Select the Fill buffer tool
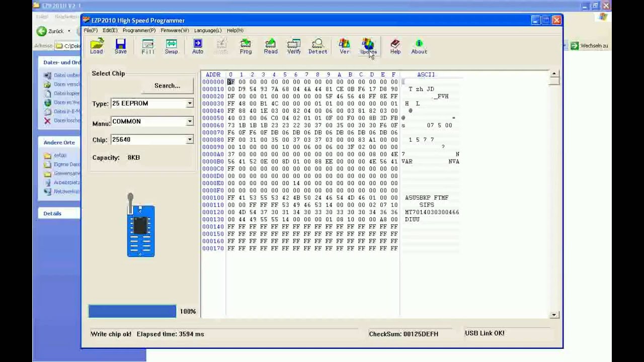 (147, 46)
